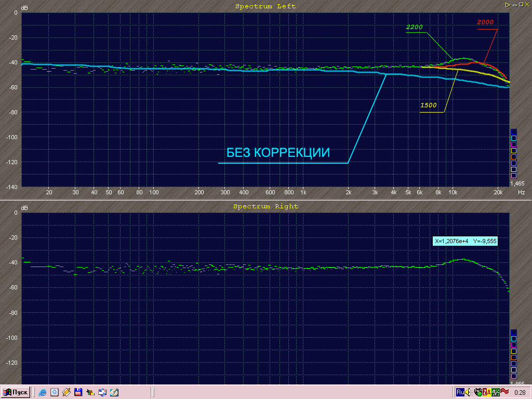The width and height of the screenshot is (532, 399).
Task: Click the green waveform monitor tray icon
Action: (x=496, y=392)
